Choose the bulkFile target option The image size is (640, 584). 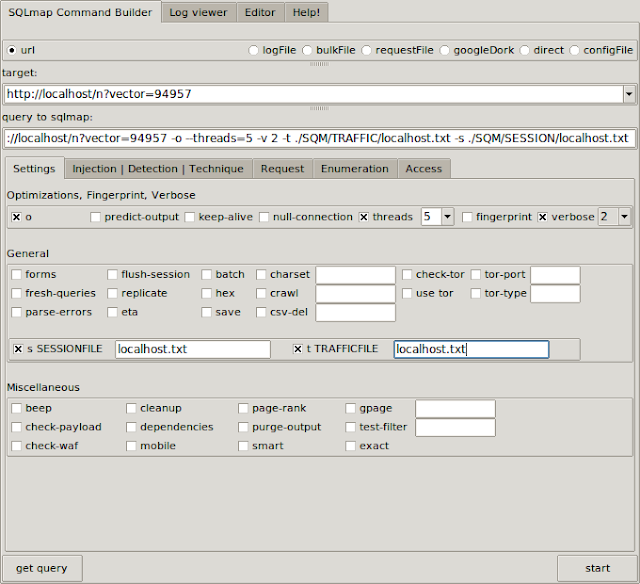coord(307,50)
